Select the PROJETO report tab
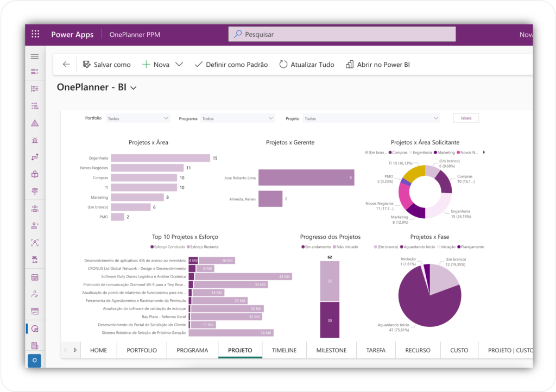556x392 pixels. [x=240, y=350]
